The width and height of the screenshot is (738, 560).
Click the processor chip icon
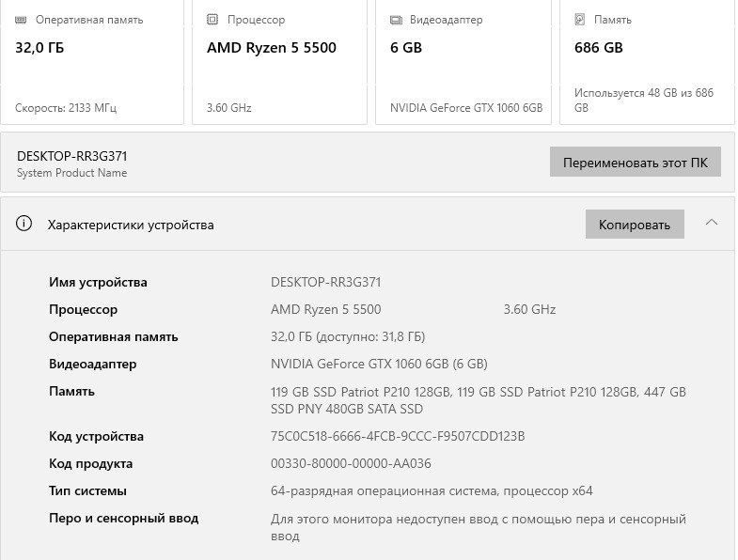(x=213, y=20)
